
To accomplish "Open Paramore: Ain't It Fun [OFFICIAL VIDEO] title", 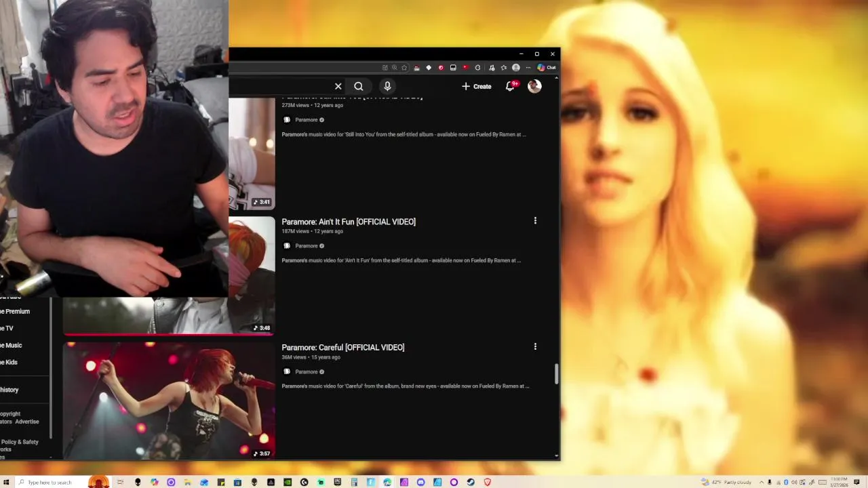I will tap(349, 222).
